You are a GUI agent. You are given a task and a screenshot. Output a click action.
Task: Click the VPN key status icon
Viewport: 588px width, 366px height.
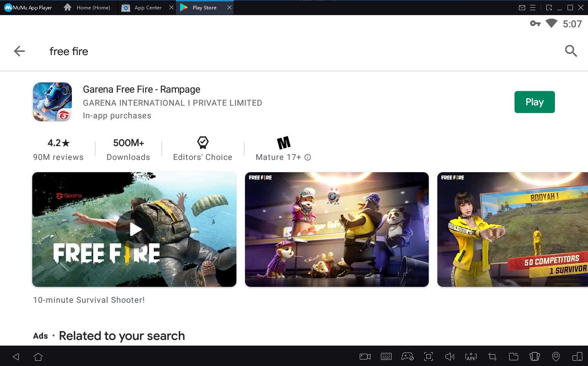(x=535, y=24)
